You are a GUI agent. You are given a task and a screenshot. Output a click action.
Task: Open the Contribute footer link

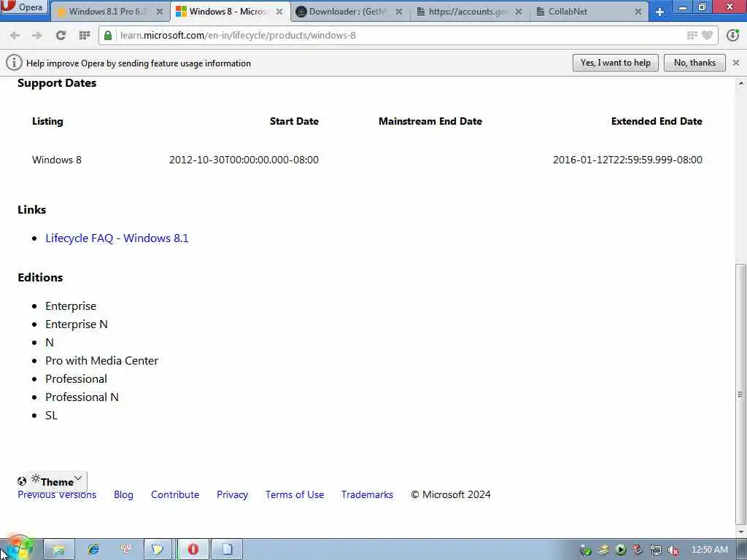pyautogui.click(x=175, y=495)
